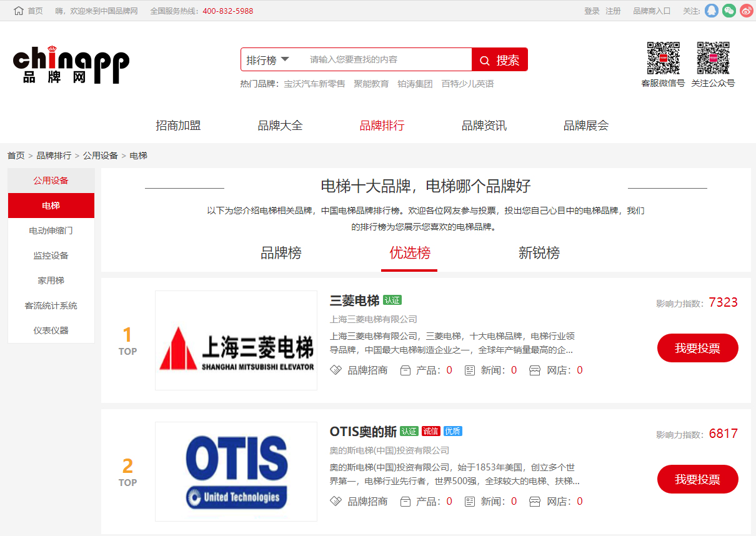
Task: Click OTIS奥的斯 red 诚信 badge
Action: click(431, 432)
